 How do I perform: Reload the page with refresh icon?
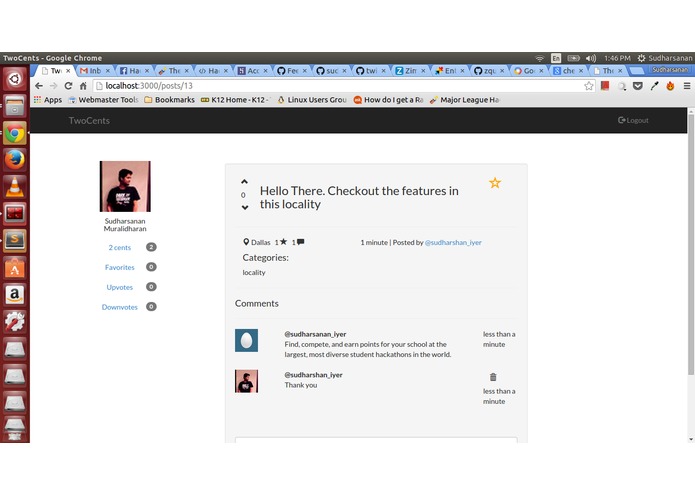click(x=68, y=86)
